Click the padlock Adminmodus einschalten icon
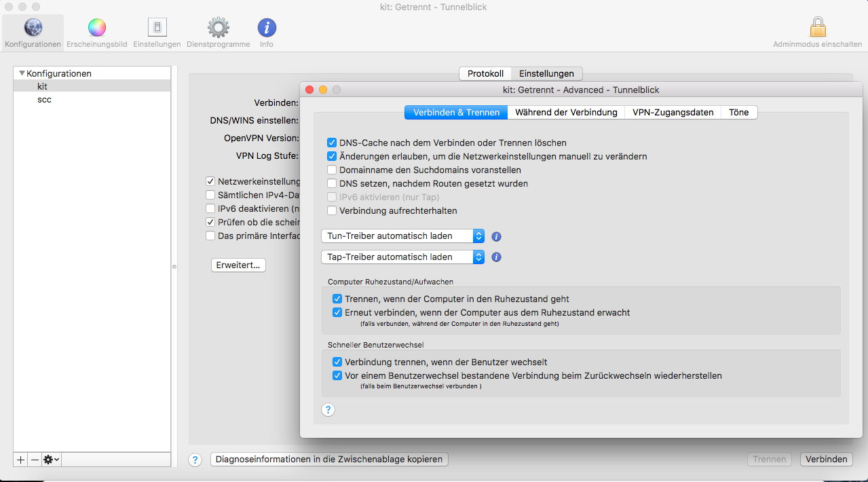The image size is (868, 482). pos(817,28)
